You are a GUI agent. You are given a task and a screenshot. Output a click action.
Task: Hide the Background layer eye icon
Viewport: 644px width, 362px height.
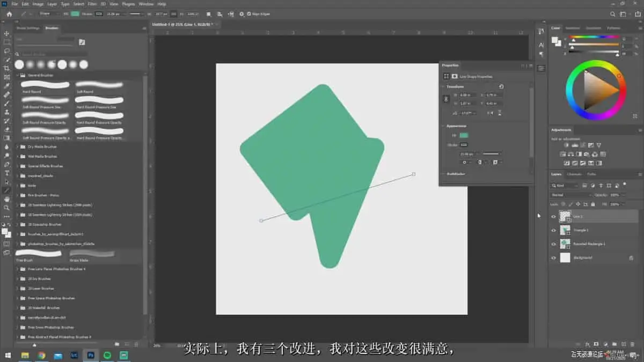pyautogui.click(x=554, y=258)
